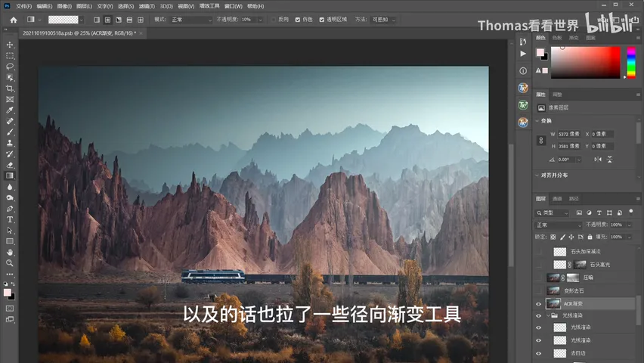Screen dimensions: 644x363
Task: Lock all layer attributes padlock
Action: [590, 237]
